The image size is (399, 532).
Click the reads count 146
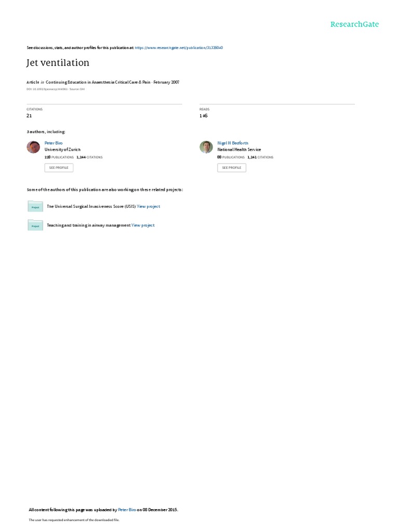(x=204, y=116)
